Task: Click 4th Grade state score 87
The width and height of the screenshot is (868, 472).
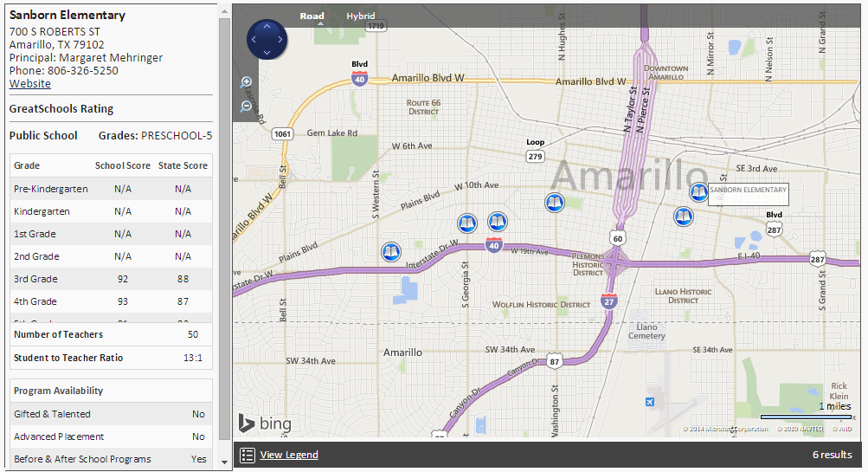Action: pyautogui.click(x=183, y=301)
